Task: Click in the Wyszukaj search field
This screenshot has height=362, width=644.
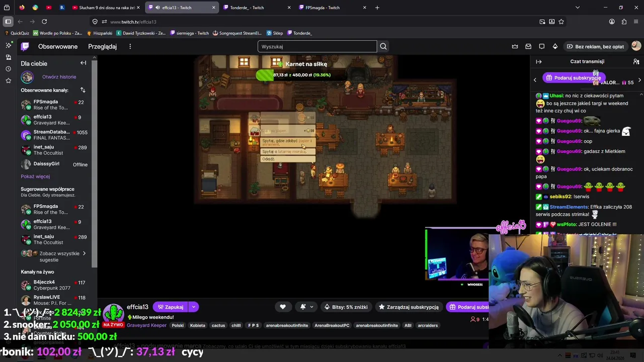Action: [x=317, y=46]
